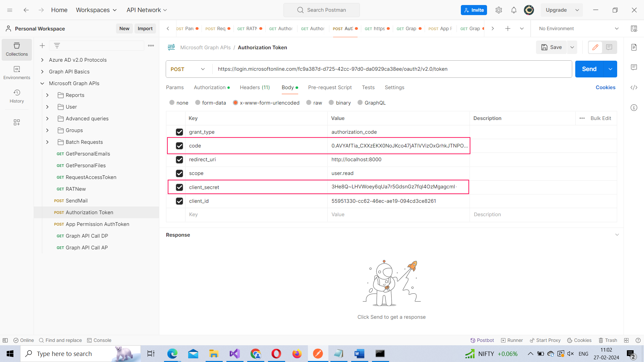This screenshot has height=362, width=644.
Task: Open the POST method dropdown
Action: [188, 69]
